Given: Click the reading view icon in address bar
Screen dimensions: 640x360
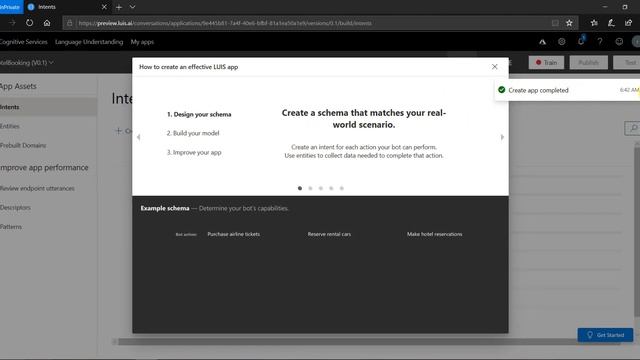Looking at the screenshot, I should pyautogui.click(x=555, y=23).
